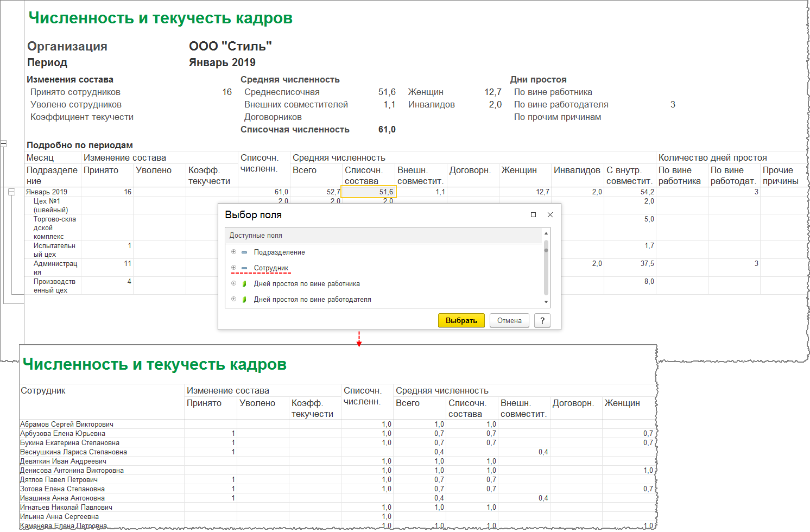This screenshot has height=532, width=810.
Task: Collapse the Январь 2019 row group
Action: [11, 192]
